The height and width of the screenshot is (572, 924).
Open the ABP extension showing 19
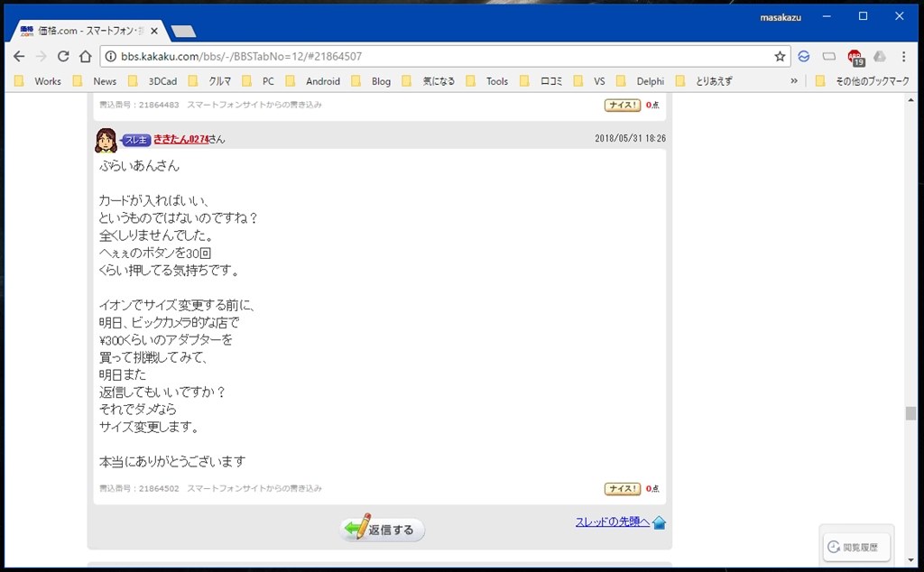[855, 57]
